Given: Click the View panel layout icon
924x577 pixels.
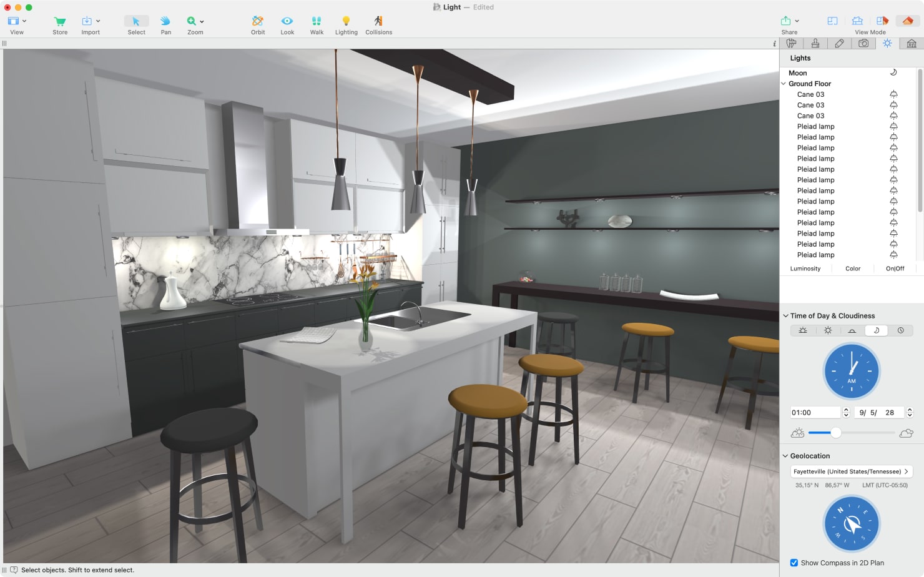Looking at the screenshot, I should pos(13,21).
